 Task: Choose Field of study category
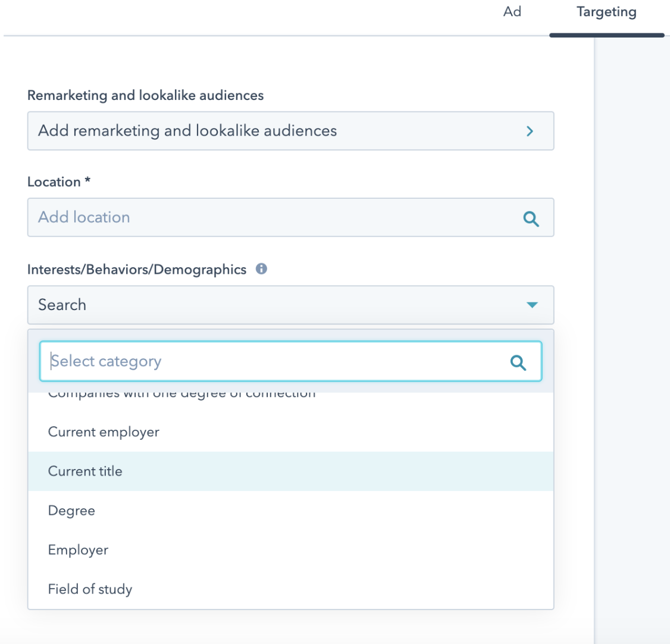[90, 589]
